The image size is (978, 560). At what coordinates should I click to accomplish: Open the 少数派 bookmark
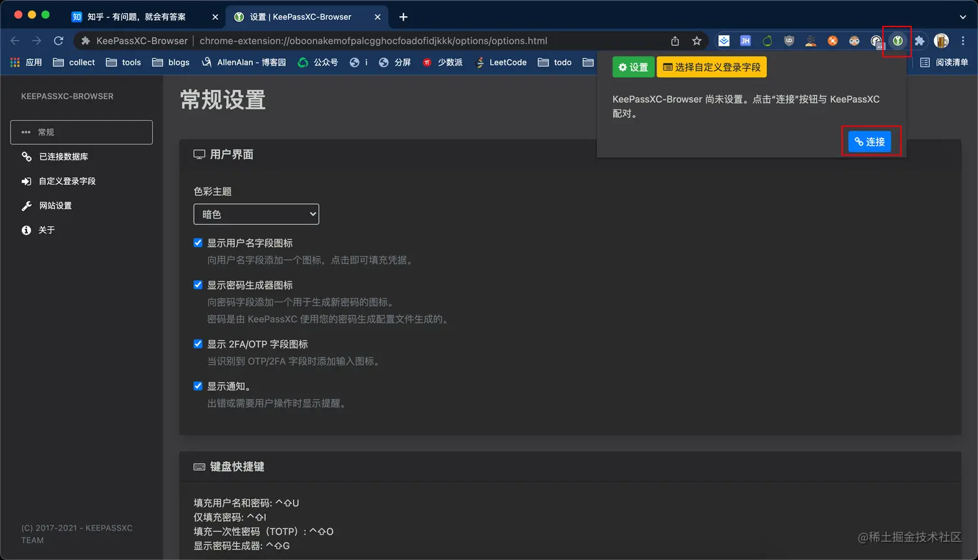[x=442, y=62]
